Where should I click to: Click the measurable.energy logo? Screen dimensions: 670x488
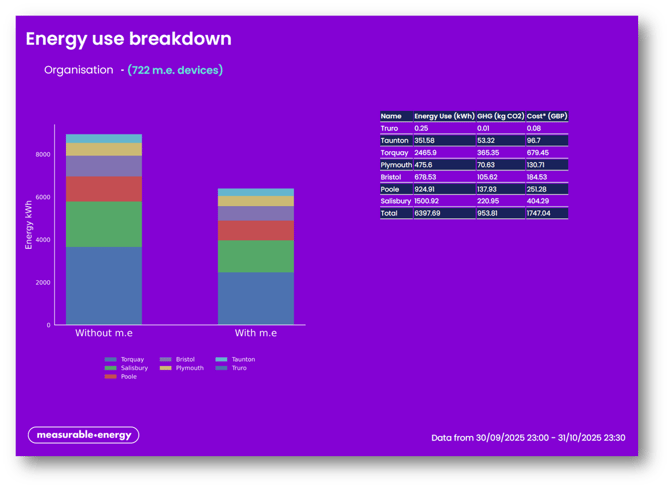point(83,435)
